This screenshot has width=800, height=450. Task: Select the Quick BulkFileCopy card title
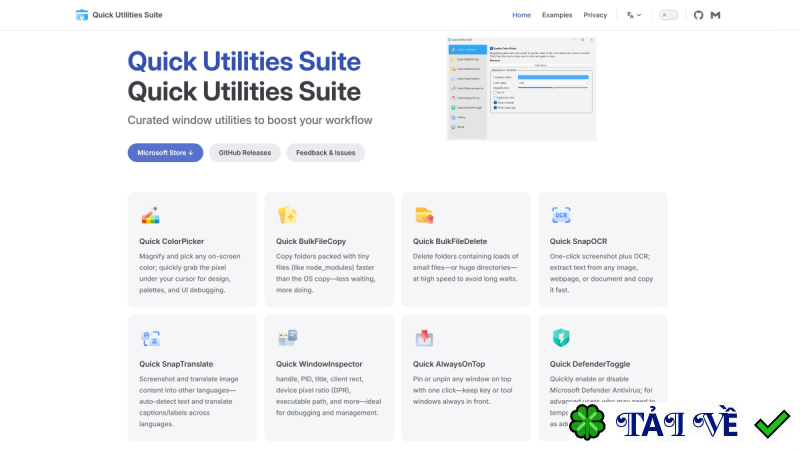pos(311,241)
